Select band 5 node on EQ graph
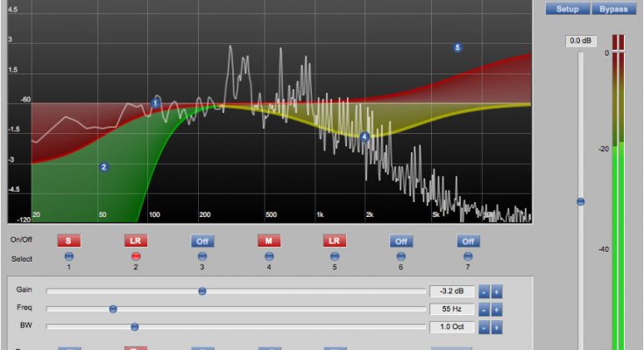 457,47
